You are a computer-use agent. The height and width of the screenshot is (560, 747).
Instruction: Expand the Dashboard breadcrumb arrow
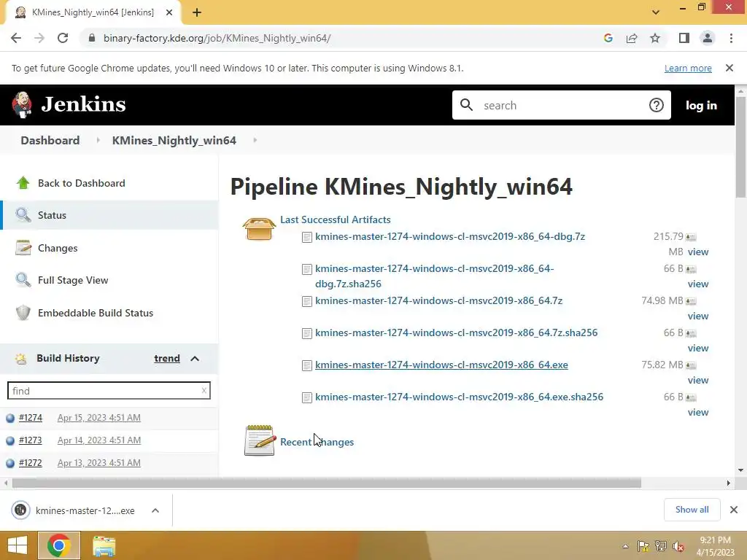pyautogui.click(x=98, y=140)
